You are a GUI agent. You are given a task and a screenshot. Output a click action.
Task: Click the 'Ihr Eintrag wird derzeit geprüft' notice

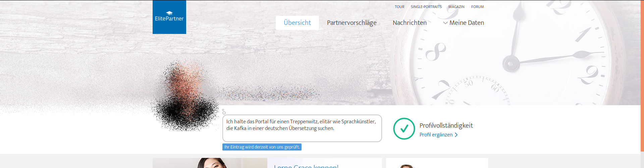coord(262,147)
